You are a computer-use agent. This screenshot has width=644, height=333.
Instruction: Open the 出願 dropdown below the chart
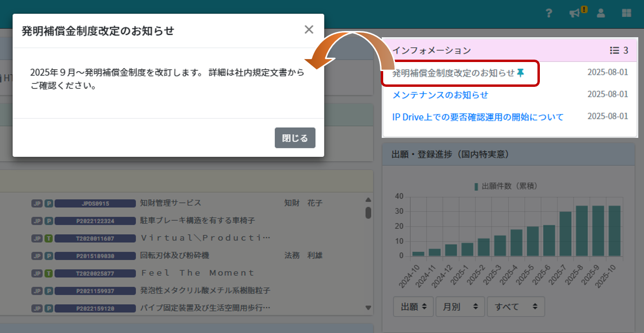click(413, 306)
